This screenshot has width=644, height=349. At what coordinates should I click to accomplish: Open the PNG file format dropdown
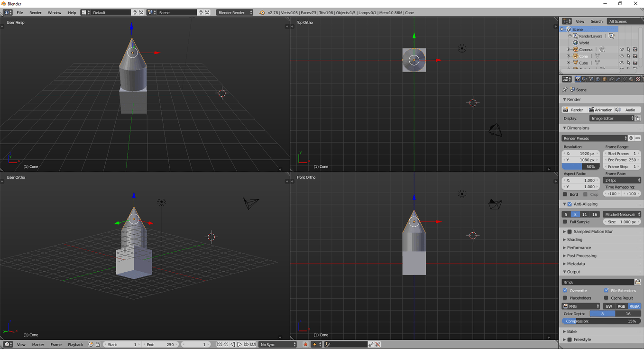581,306
